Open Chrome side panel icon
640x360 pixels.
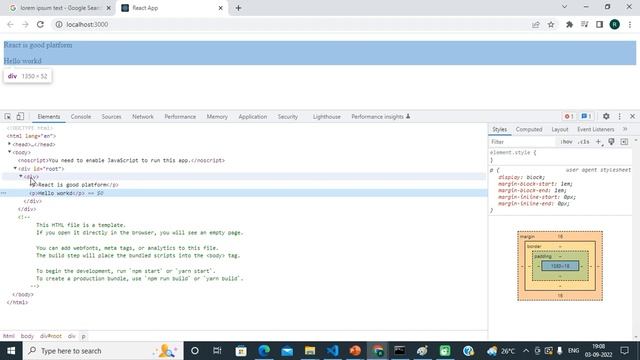tap(599, 24)
